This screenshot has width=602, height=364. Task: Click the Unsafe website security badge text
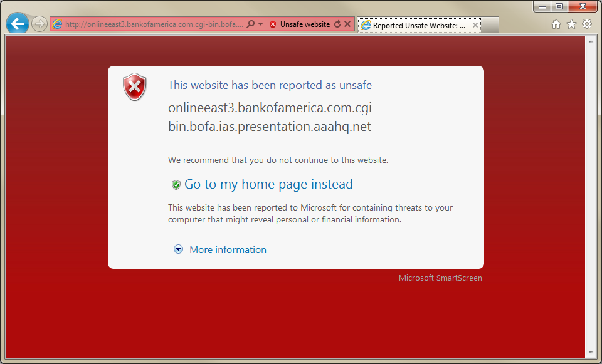tap(305, 24)
